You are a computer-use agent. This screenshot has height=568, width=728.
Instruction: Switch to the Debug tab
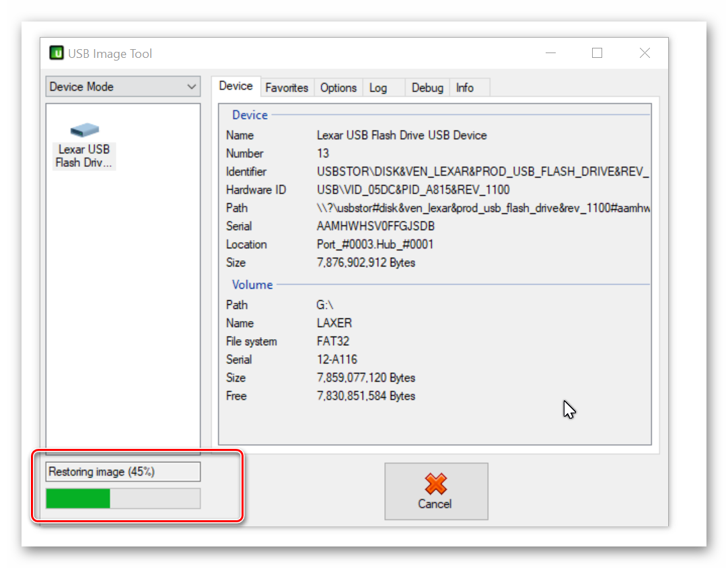tap(427, 87)
